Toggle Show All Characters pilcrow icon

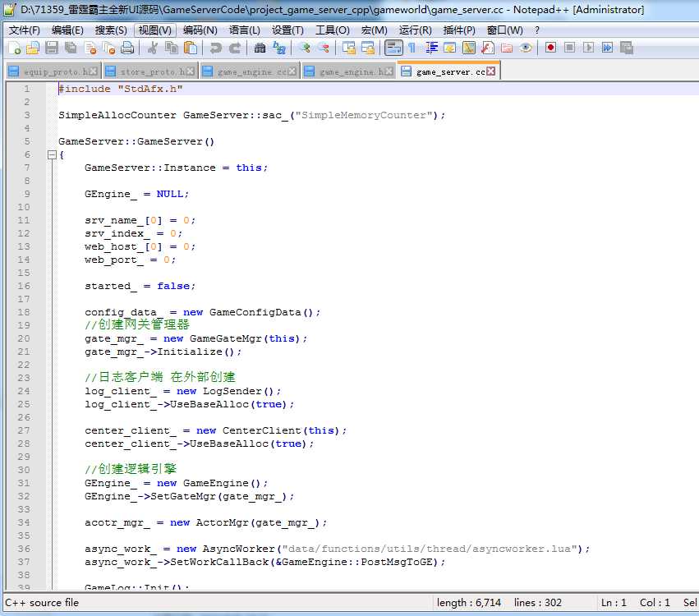click(x=412, y=48)
